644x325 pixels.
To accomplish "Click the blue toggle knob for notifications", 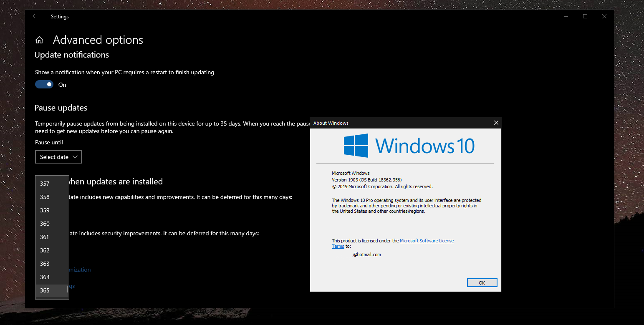I will click(48, 84).
